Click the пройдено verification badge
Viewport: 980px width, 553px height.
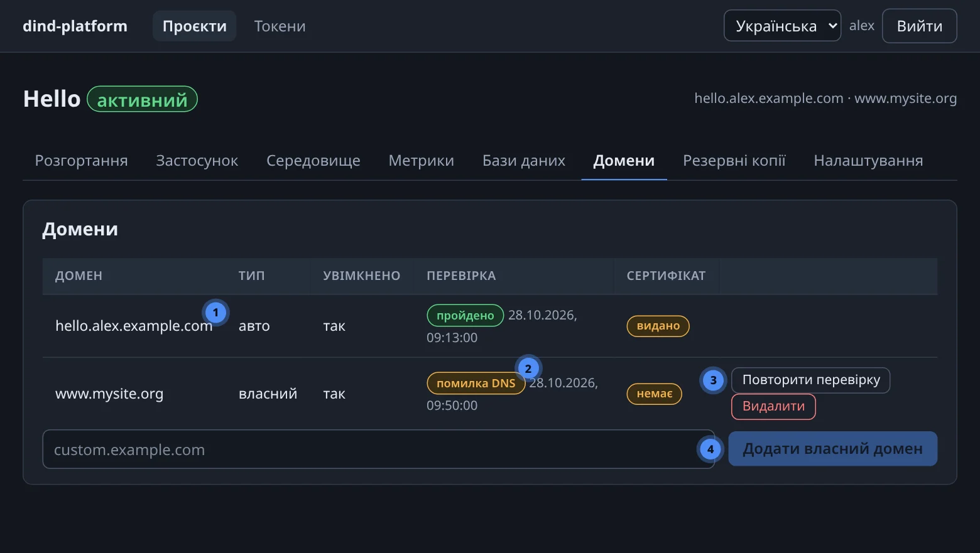pyautogui.click(x=465, y=315)
